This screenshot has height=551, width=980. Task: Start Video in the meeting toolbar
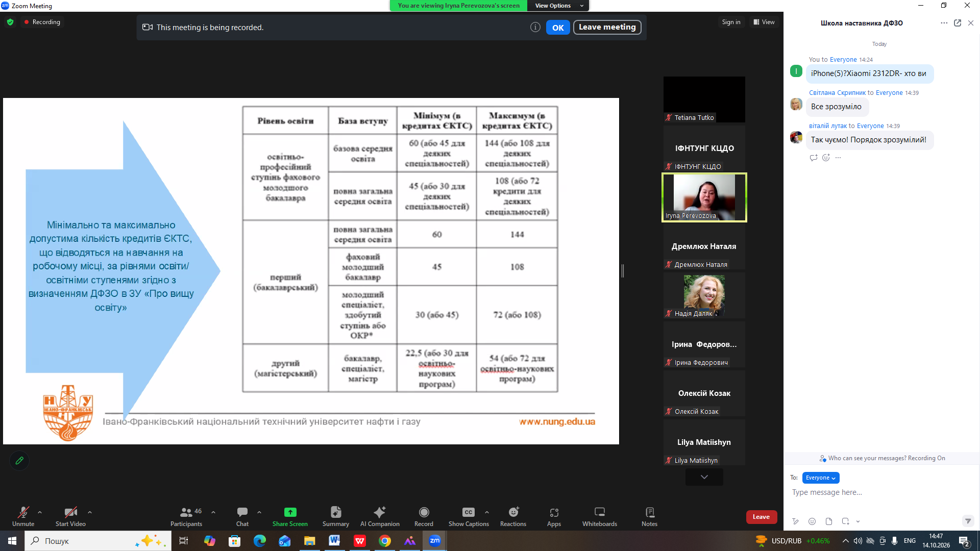tap(70, 516)
